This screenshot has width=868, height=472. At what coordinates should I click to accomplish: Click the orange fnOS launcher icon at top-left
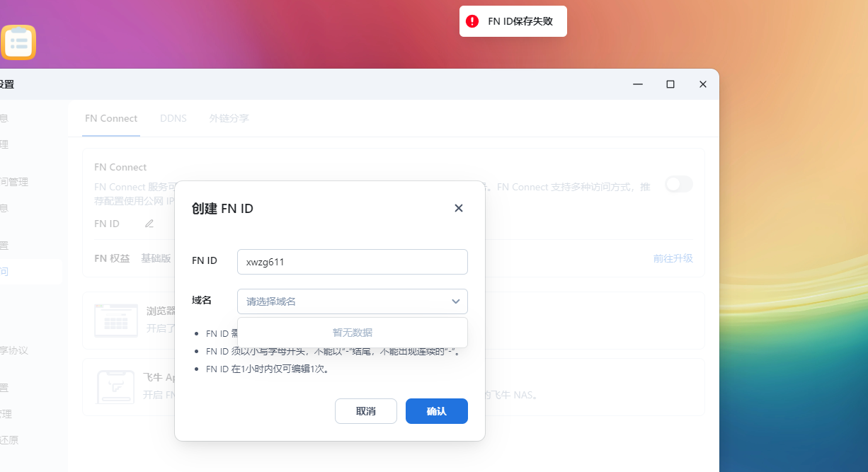pyautogui.click(x=18, y=42)
